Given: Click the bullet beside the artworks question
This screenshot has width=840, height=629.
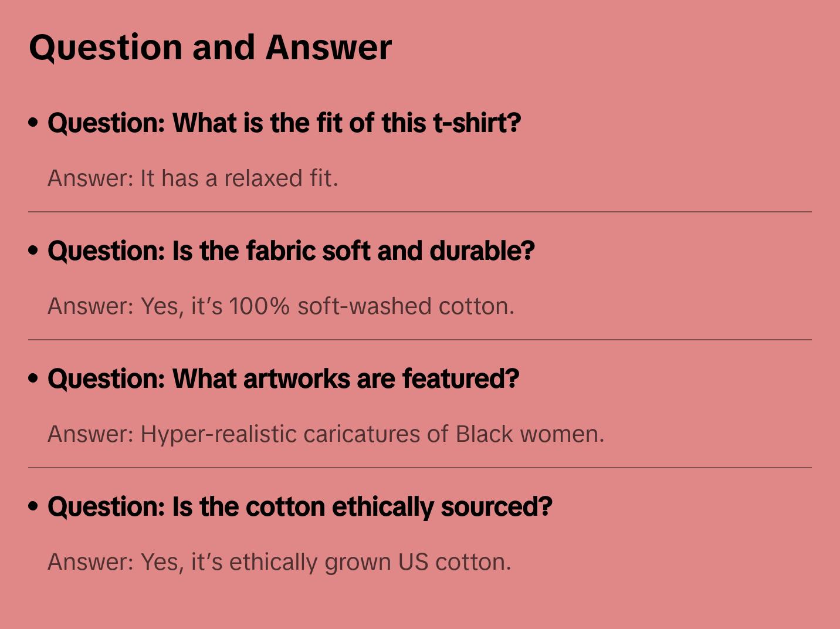Looking at the screenshot, I should pos(33,378).
